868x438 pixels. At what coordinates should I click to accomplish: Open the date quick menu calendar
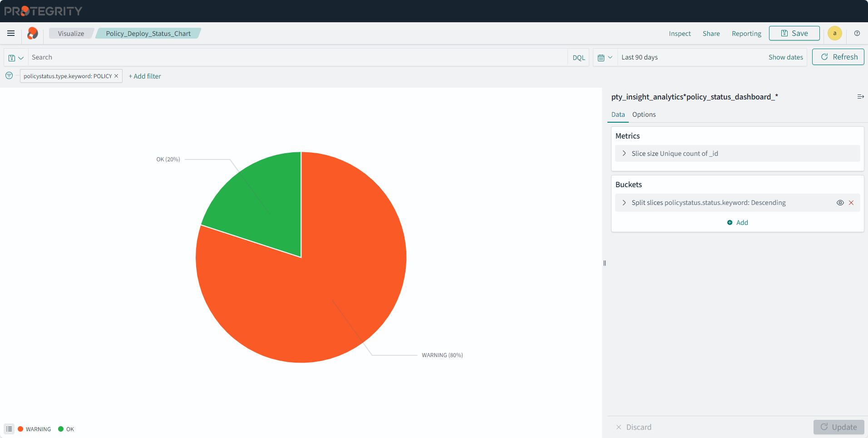(605, 58)
